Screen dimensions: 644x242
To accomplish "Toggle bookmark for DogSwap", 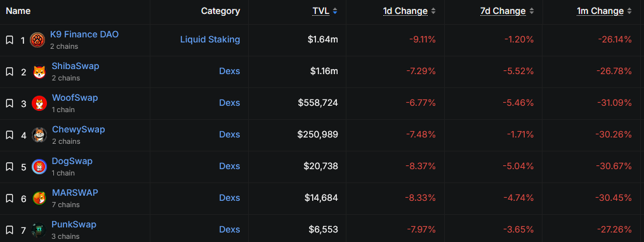I will coord(10,167).
